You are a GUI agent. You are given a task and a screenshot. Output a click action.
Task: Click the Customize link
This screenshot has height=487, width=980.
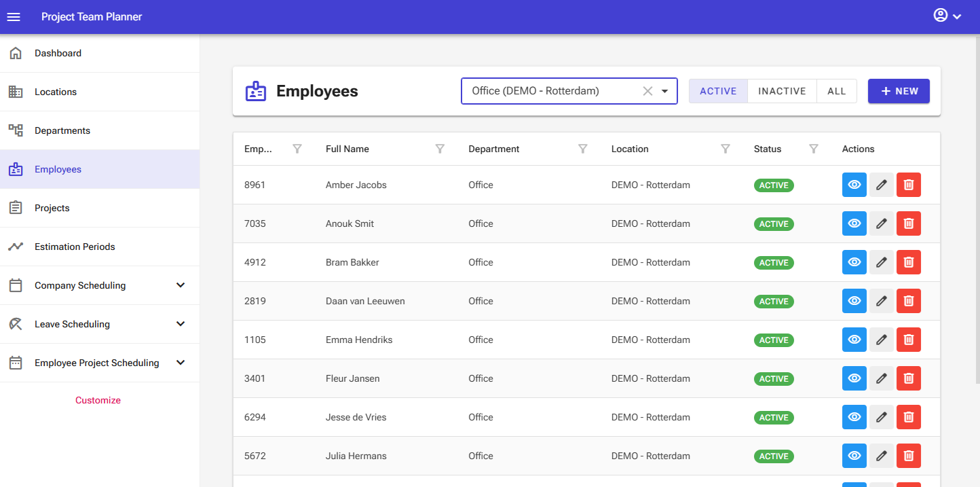click(x=98, y=400)
